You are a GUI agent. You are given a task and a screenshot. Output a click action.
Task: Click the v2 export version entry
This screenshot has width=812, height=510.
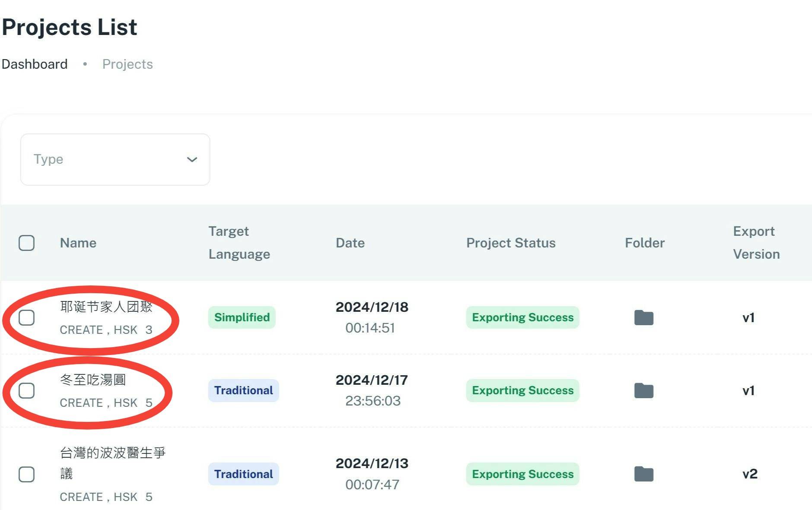click(x=750, y=474)
